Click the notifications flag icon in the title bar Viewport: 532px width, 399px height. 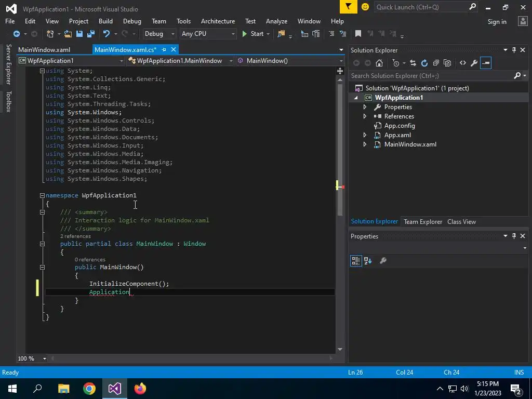click(349, 7)
